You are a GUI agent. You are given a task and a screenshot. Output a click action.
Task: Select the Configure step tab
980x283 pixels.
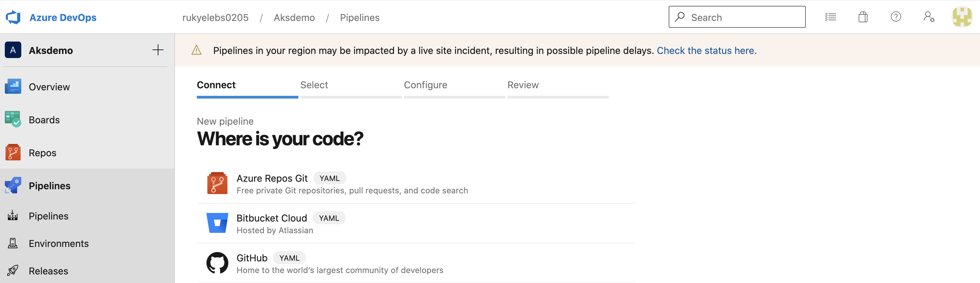point(454,88)
